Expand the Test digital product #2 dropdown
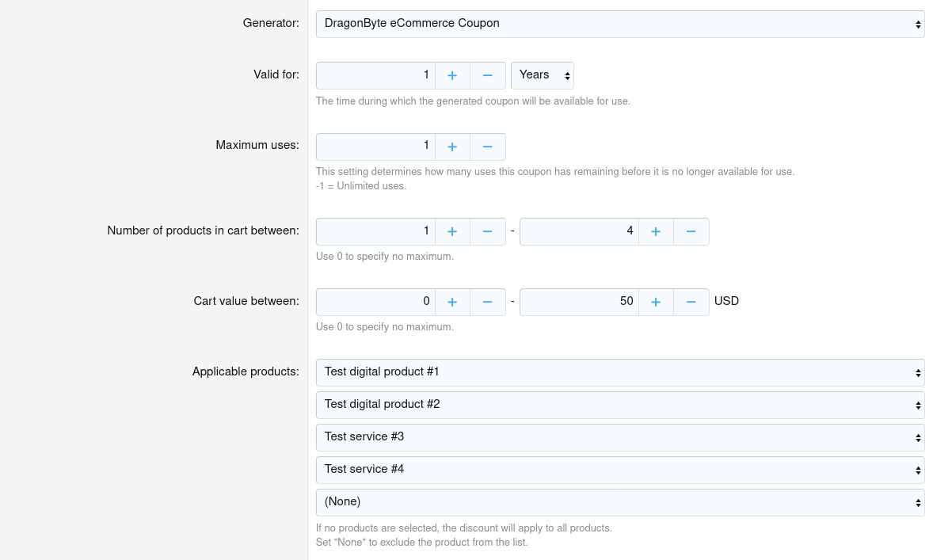 [619, 405]
